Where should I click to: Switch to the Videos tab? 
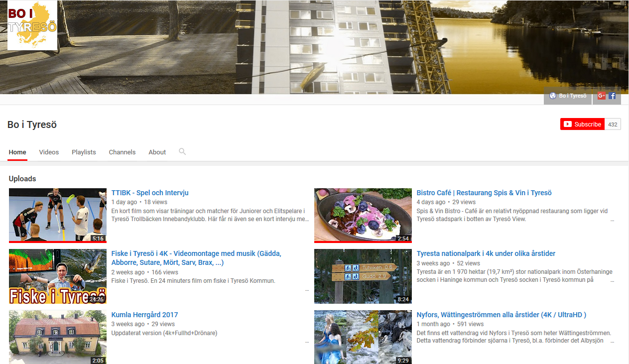click(x=48, y=152)
